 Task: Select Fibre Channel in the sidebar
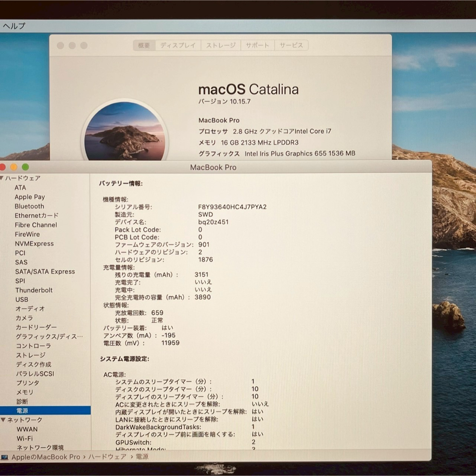click(36, 225)
